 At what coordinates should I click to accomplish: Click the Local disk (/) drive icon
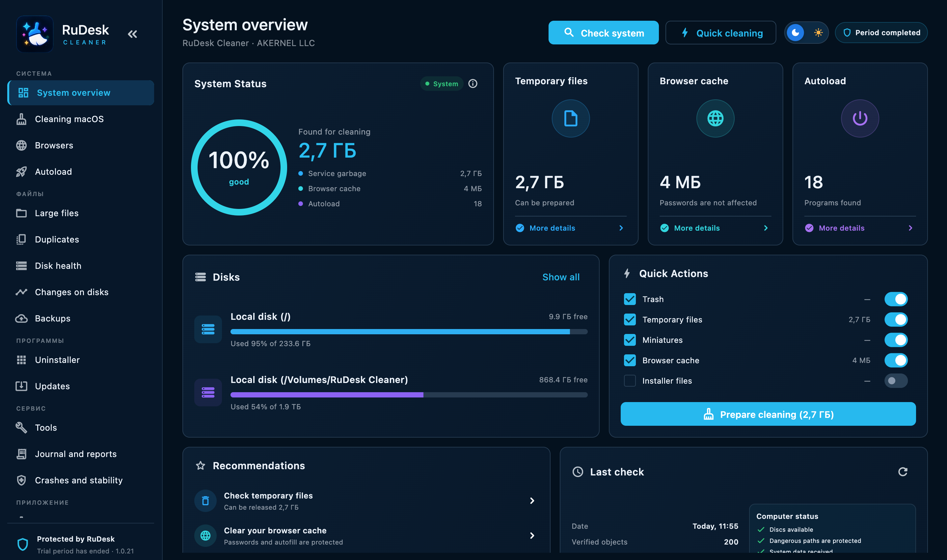pyautogui.click(x=208, y=329)
